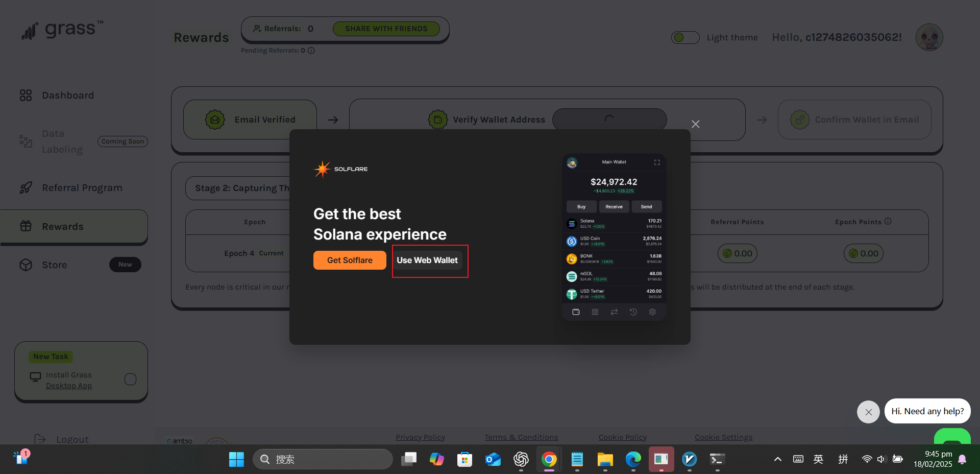Click wallet preview expand icon
The image size is (980, 474).
(657, 162)
